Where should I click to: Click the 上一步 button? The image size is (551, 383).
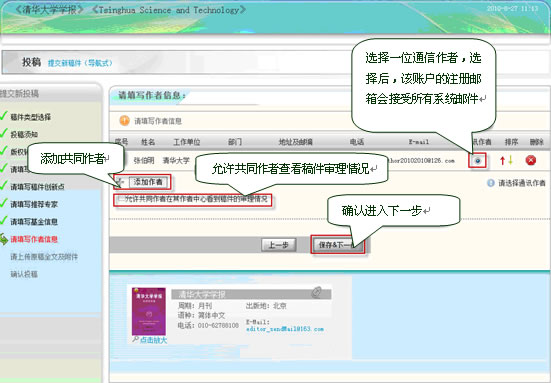(x=279, y=245)
